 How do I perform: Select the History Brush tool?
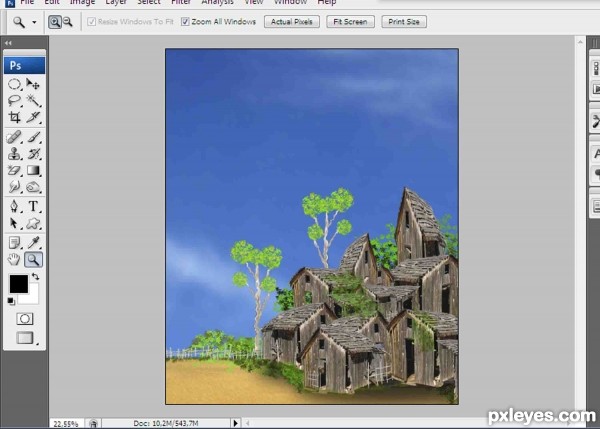(x=33, y=153)
